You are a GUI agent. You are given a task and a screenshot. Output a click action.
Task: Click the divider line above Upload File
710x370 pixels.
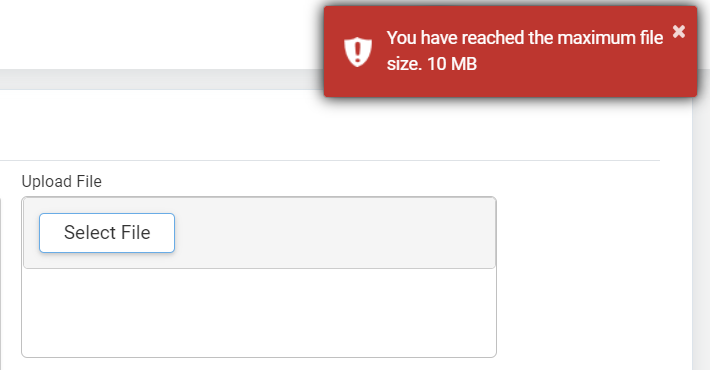click(x=330, y=160)
